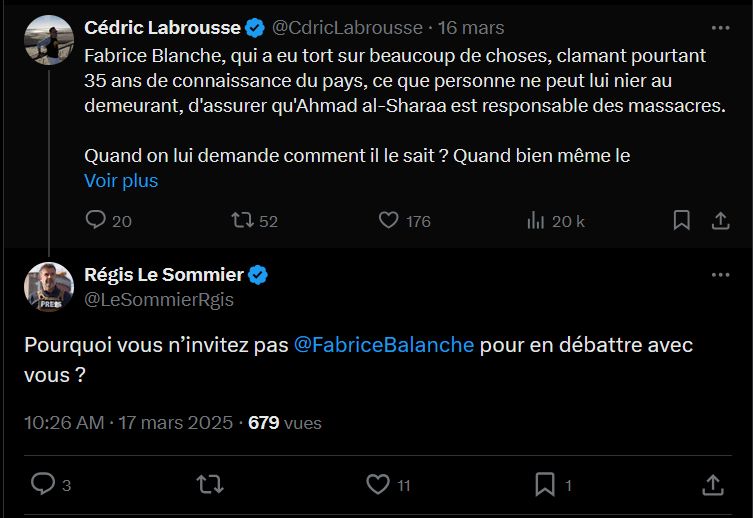Click Cédric Labrousse's profile picture
Screen dimensions: 753x518
coord(49,40)
